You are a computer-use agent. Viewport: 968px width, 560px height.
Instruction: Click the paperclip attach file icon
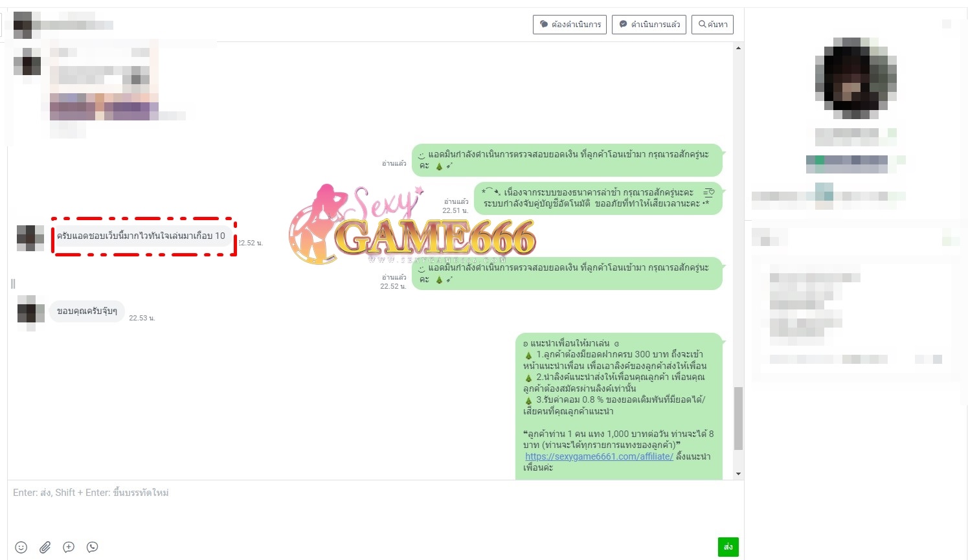(x=45, y=547)
